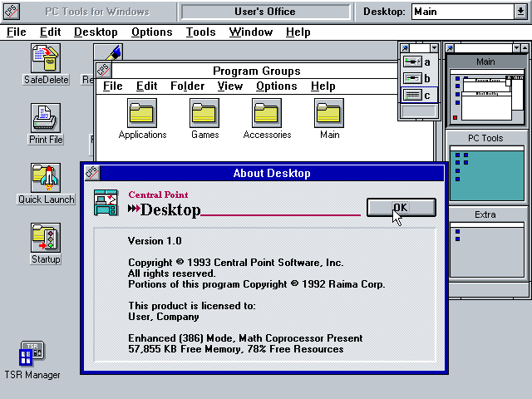Open the View menu in Program Groups

pos(230,86)
